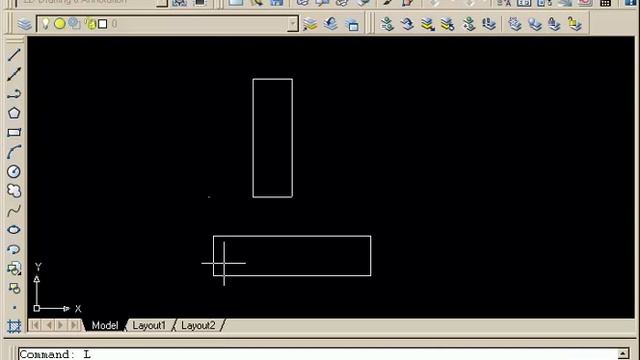Select the Revision Cloud tool

click(14, 191)
